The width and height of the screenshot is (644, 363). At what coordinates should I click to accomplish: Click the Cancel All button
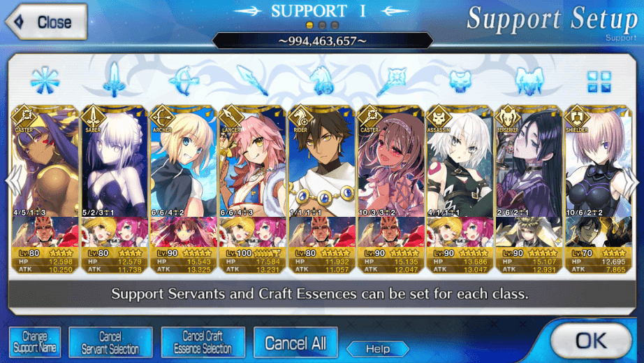pos(295,342)
